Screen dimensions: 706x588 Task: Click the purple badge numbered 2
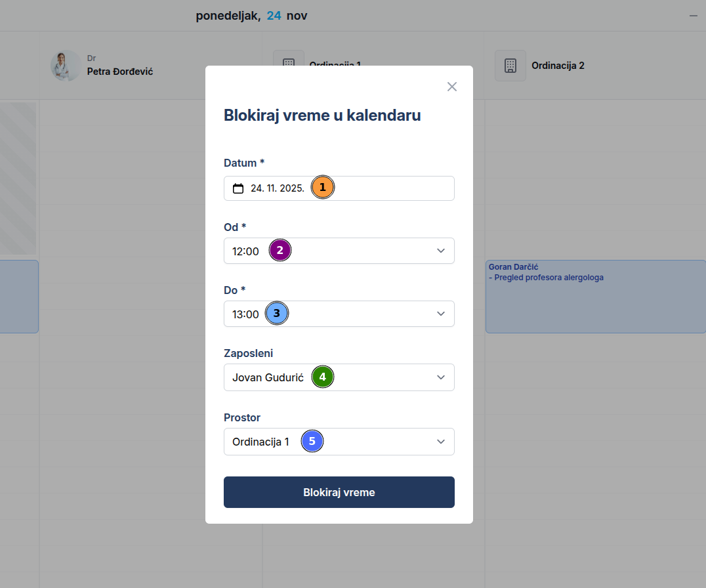pos(280,251)
